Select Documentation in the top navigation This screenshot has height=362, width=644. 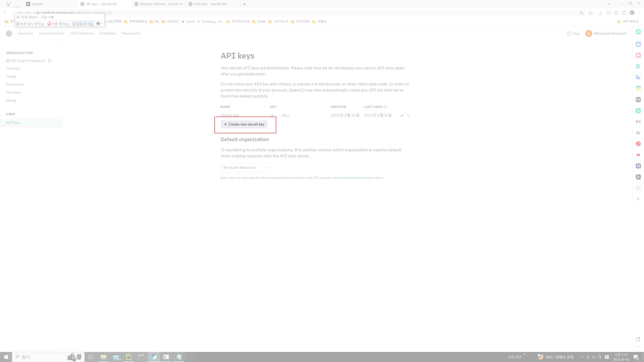pos(51,33)
